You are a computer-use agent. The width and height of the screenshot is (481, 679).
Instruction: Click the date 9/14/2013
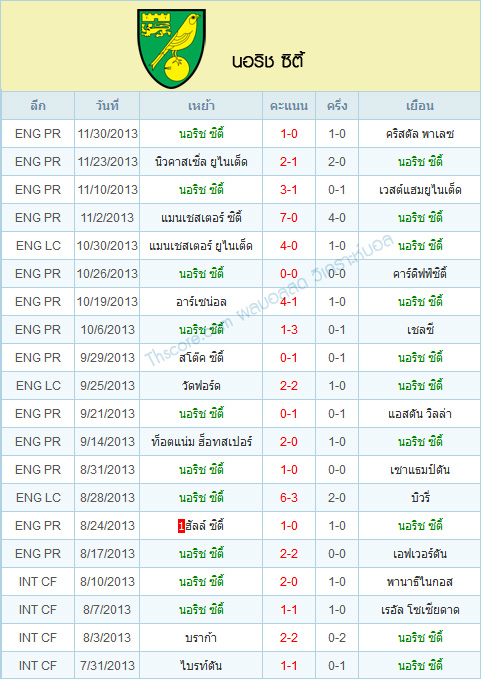click(107, 442)
